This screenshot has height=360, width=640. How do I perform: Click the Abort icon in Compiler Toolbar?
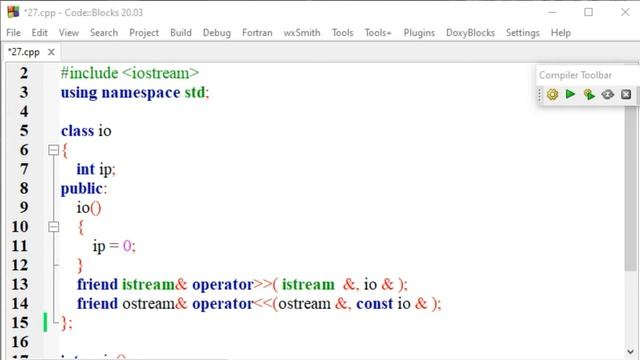click(x=626, y=94)
